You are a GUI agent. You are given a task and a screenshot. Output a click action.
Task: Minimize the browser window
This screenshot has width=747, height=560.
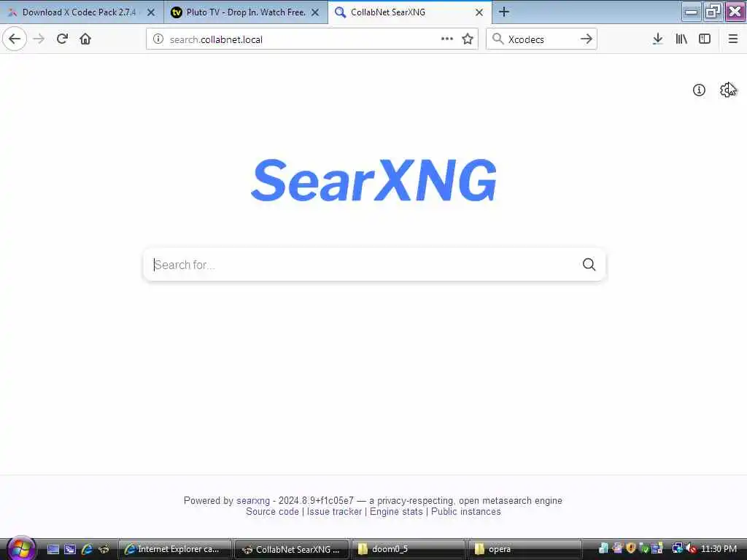[x=692, y=12]
